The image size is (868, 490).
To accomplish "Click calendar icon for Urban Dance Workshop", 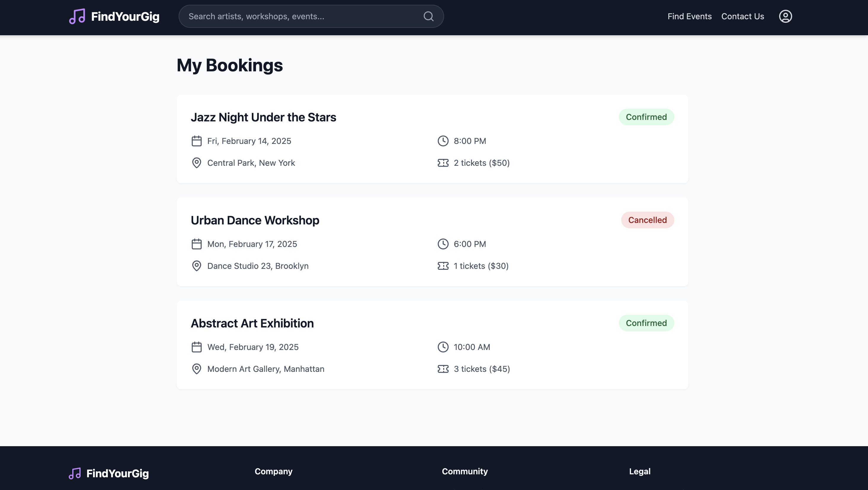I will 196,244.
